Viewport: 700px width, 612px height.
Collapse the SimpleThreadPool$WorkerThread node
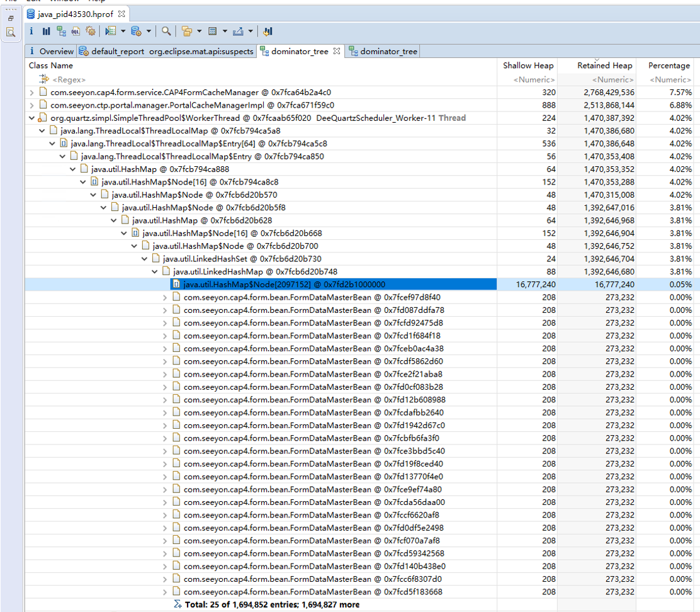(x=32, y=118)
